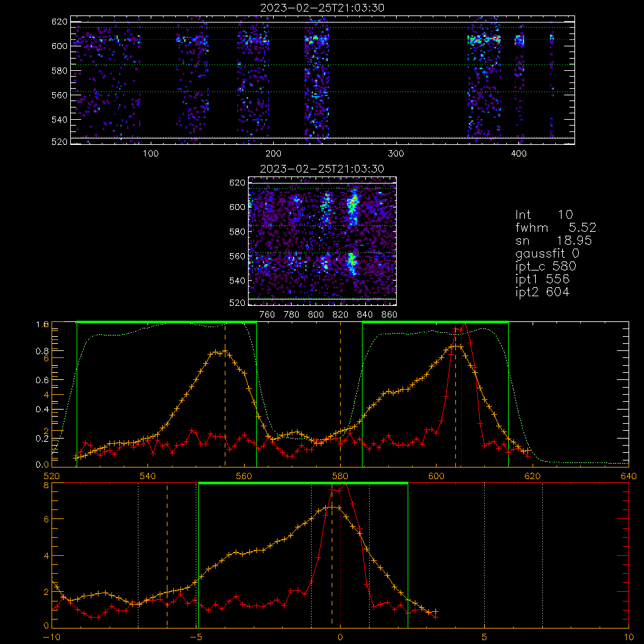Click dashed orange center marker at 580
Screen dimensions: 644x644
340,394
